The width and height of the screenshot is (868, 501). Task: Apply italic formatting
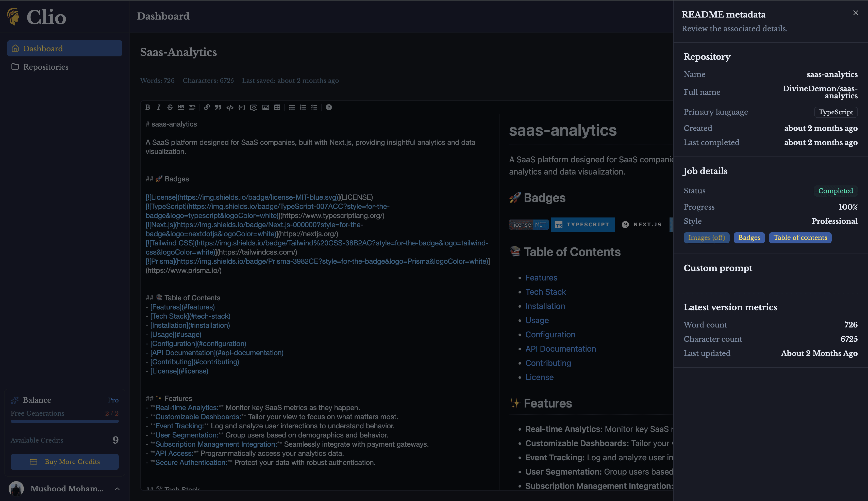coord(158,107)
